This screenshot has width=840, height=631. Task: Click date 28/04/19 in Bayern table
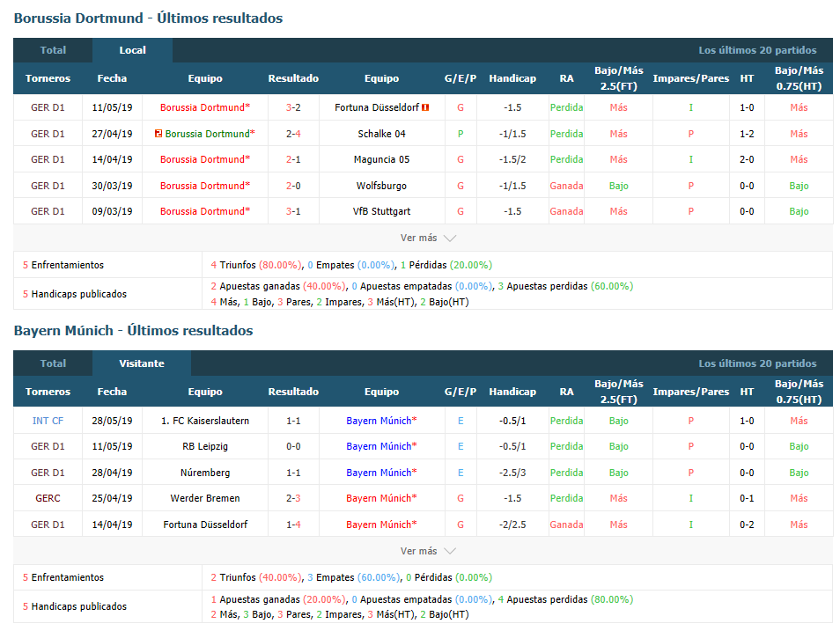click(112, 473)
